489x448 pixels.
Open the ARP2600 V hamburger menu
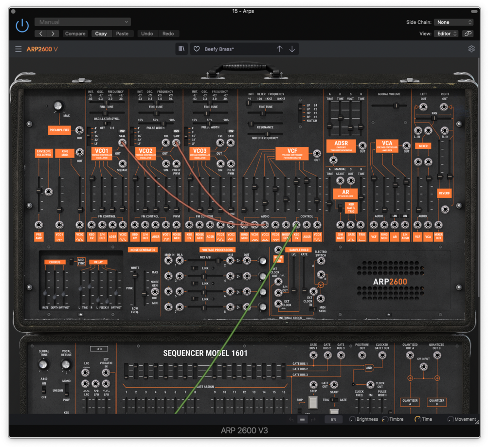tap(18, 49)
